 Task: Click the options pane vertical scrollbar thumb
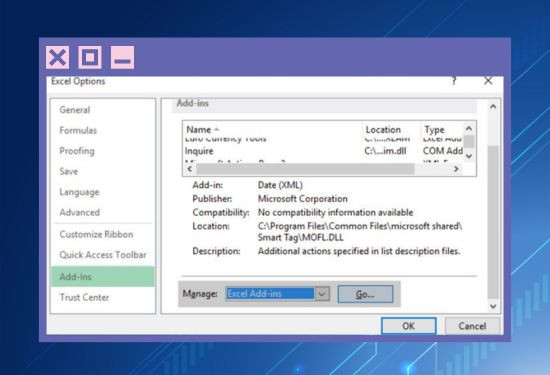pos(493,222)
